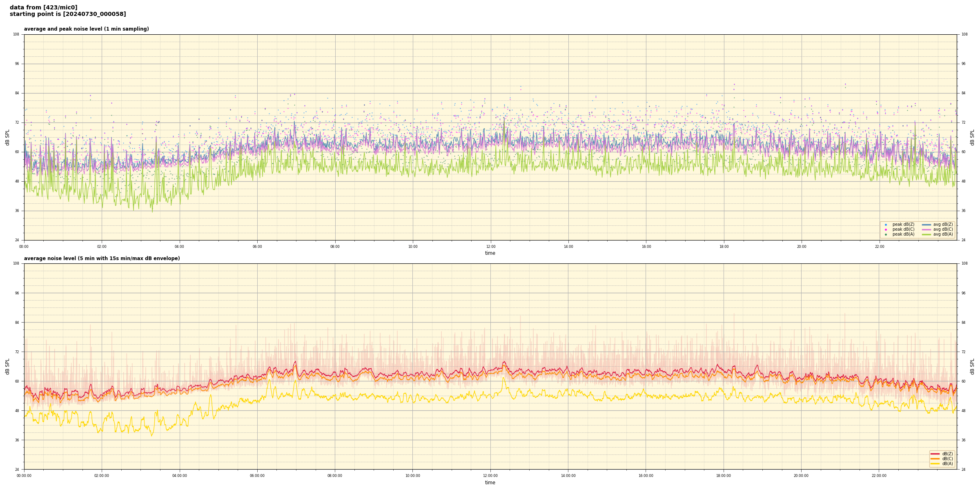Screen dimensions: 980x490
Task: Click the peak dB(Z) legend marker
Action: 886,225
